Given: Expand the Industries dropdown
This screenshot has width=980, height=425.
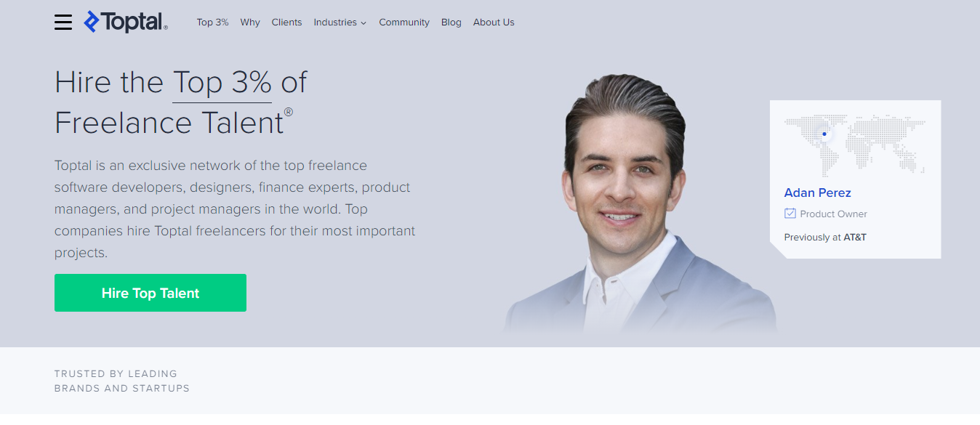Looking at the screenshot, I should [340, 23].
